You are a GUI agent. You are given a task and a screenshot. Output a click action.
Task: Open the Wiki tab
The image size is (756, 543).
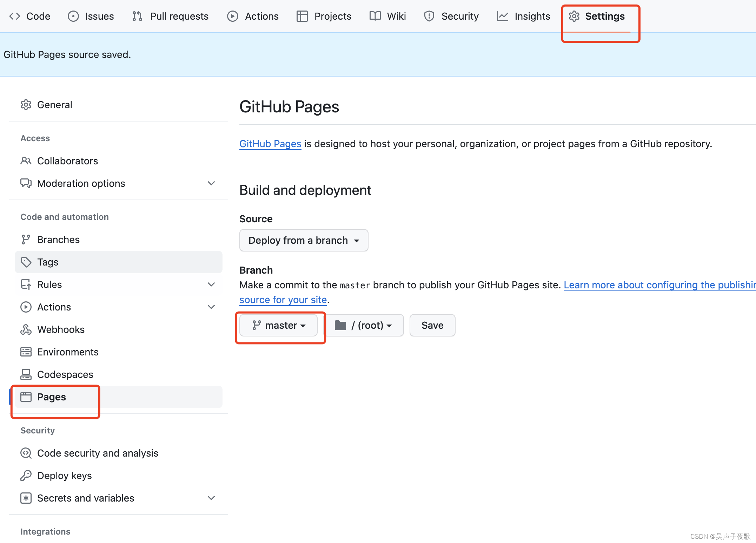[387, 16]
